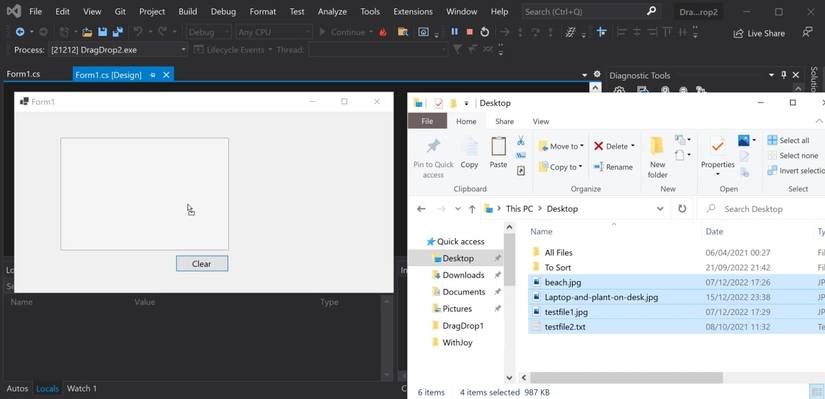
Task: Click the Clear button on Form1
Action: coord(202,264)
